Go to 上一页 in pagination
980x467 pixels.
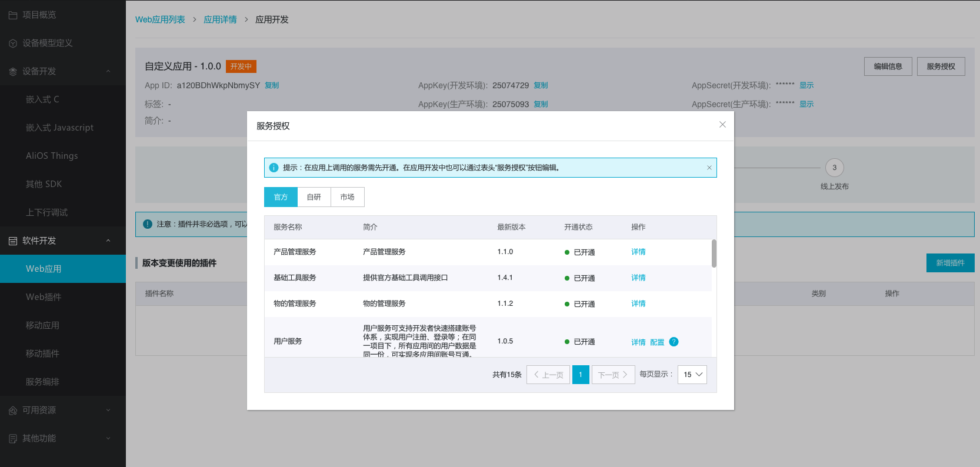coord(548,375)
